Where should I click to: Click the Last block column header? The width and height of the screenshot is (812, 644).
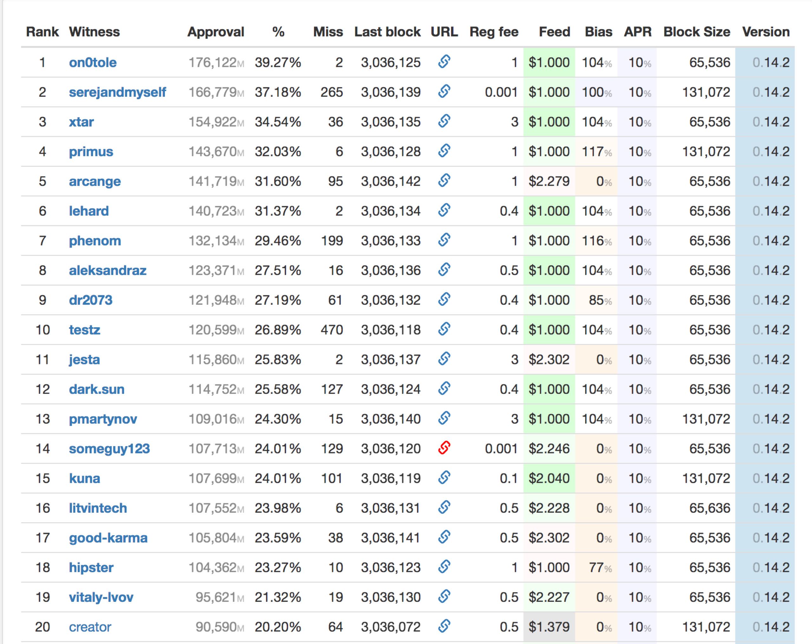pyautogui.click(x=387, y=32)
